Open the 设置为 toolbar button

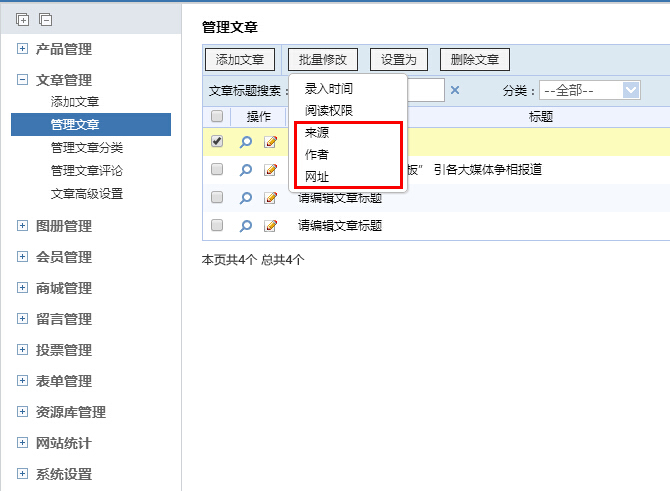click(398, 60)
